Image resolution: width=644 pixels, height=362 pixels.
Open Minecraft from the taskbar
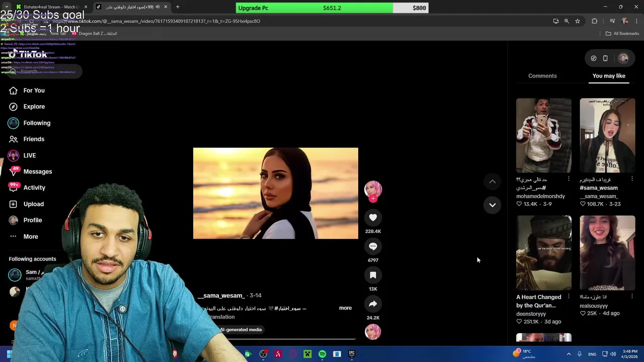307,354
